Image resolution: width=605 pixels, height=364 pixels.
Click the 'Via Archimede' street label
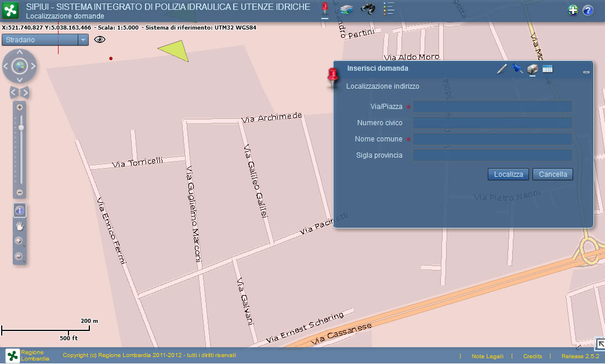point(271,118)
